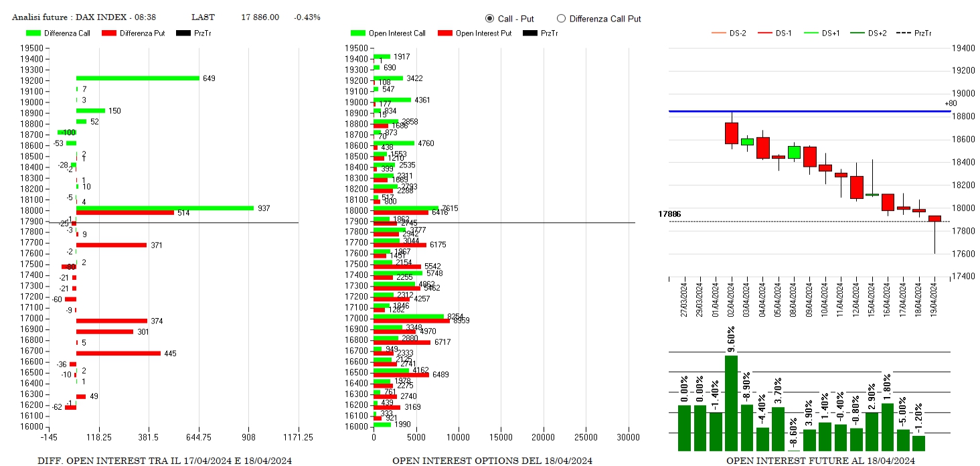Click the 374 value at strike 17000
The height and width of the screenshot is (466, 980).
click(x=157, y=321)
